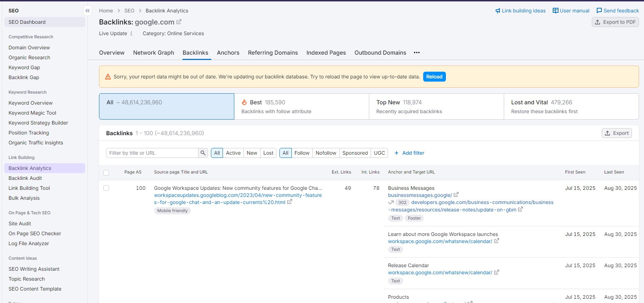The height and width of the screenshot is (303, 644).
Task: Open external icon for Learn about more calendar URL
Action: 497,241
